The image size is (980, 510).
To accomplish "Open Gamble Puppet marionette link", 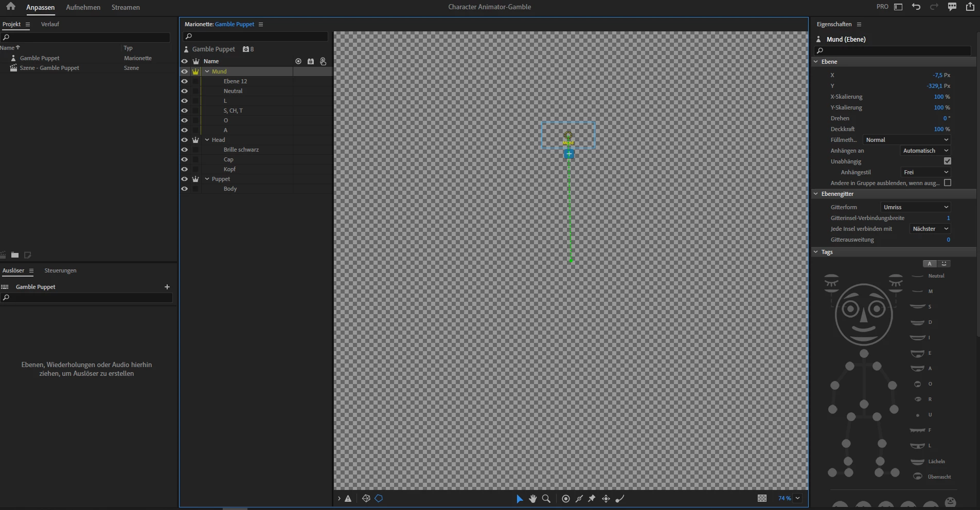I will pyautogui.click(x=235, y=24).
